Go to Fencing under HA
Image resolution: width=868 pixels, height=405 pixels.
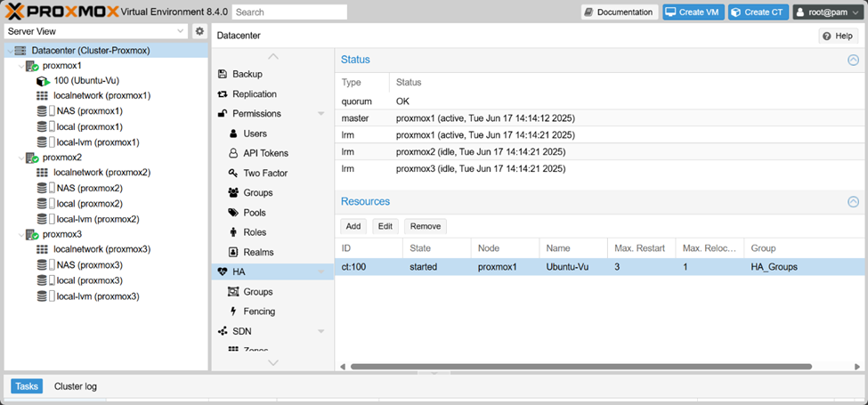[259, 312]
